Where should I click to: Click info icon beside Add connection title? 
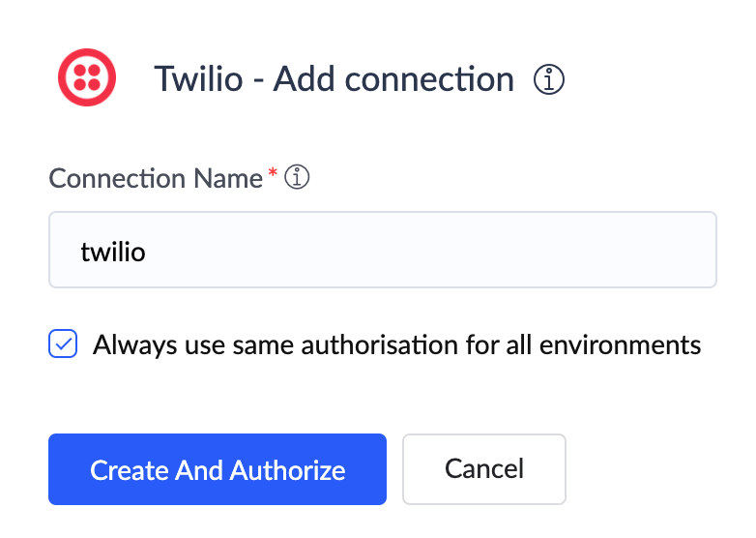pyautogui.click(x=549, y=79)
